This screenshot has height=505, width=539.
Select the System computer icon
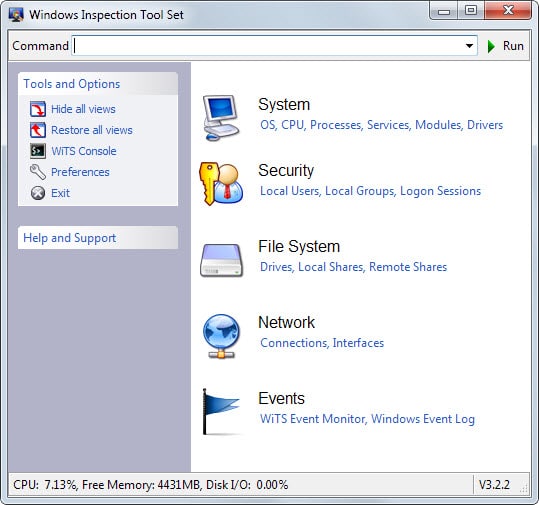(221, 118)
